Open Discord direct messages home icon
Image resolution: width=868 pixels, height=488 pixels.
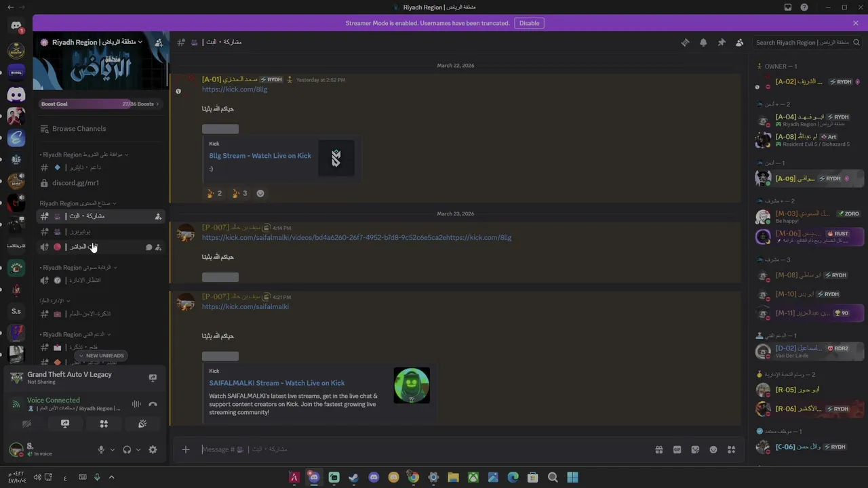pyautogui.click(x=16, y=26)
